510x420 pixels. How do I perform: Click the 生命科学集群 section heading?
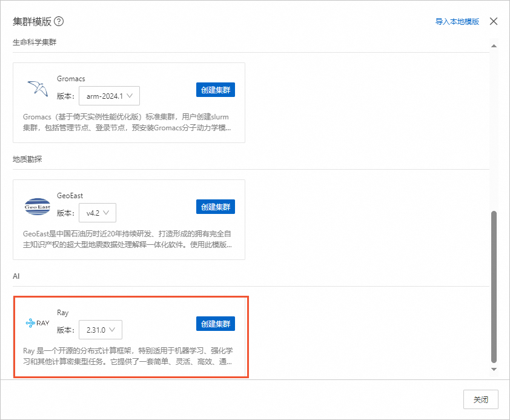(x=35, y=42)
